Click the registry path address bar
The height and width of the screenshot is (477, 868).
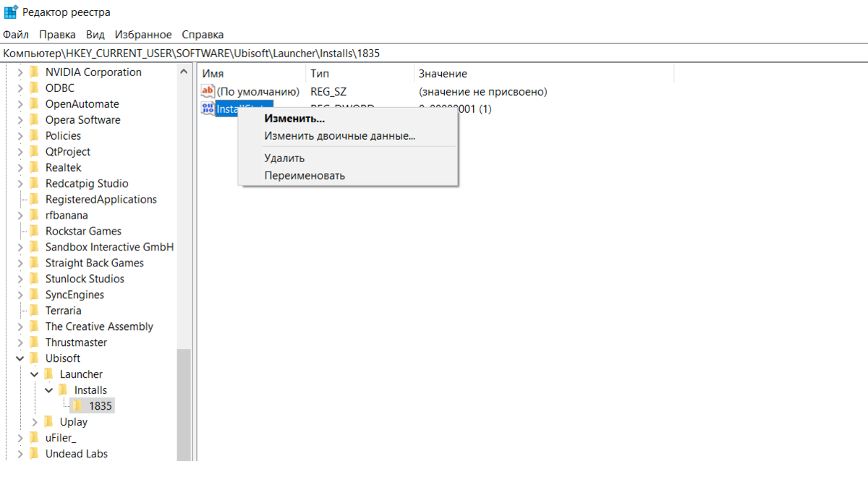pyautogui.click(x=434, y=53)
